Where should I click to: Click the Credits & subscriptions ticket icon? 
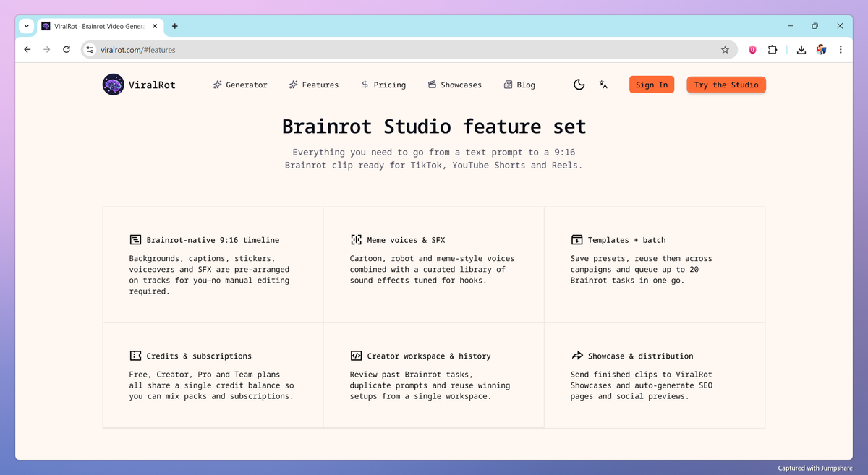coord(135,356)
